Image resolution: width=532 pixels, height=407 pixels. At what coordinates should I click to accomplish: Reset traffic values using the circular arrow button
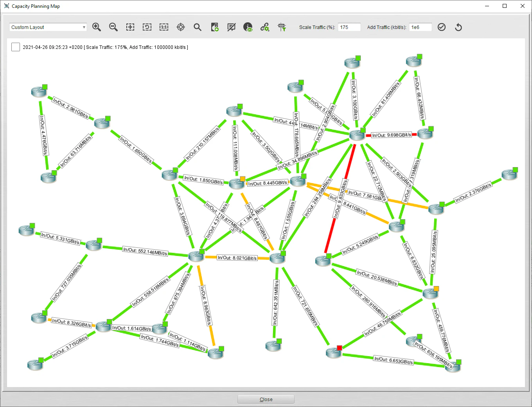tap(458, 27)
